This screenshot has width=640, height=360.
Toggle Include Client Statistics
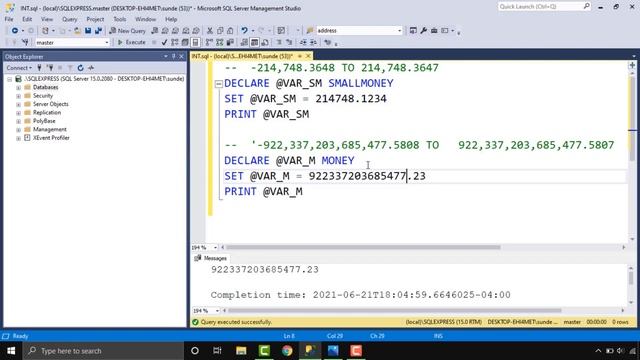pos(230,42)
